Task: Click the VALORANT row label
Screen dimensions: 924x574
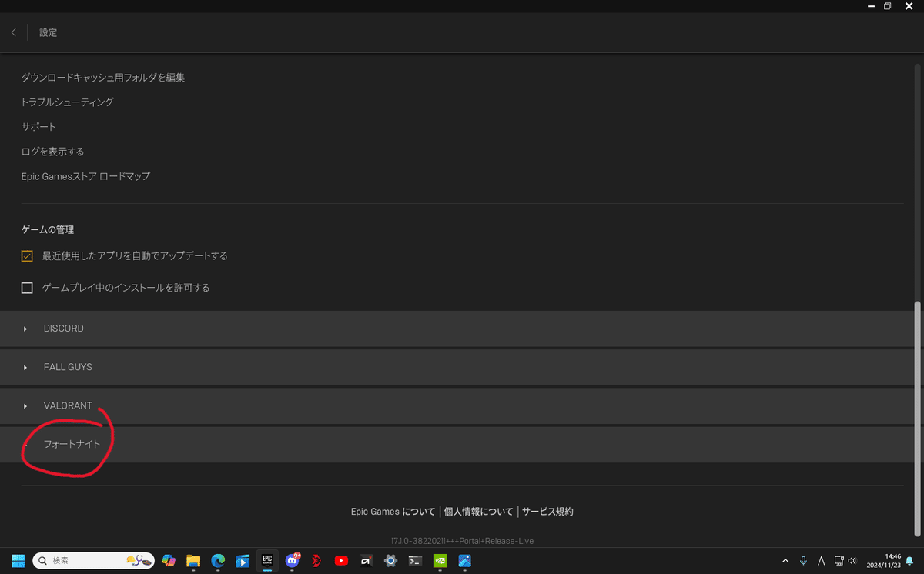Action: 68,405
